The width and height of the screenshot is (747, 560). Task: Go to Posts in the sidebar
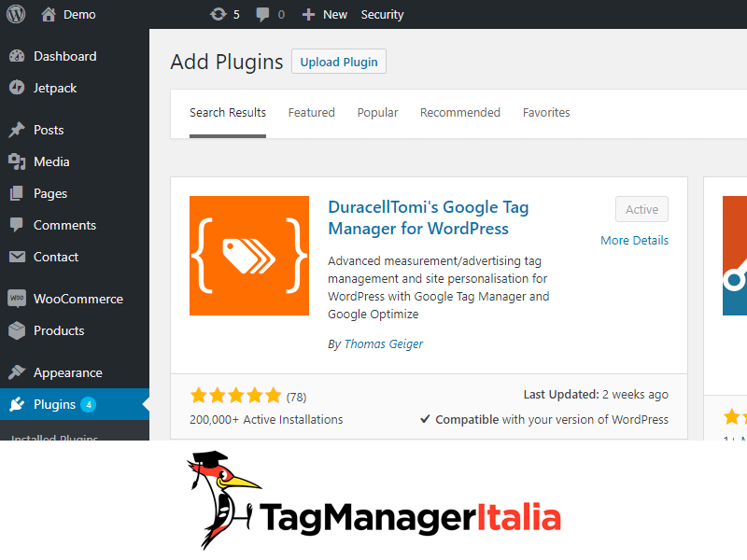tap(49, 130)
